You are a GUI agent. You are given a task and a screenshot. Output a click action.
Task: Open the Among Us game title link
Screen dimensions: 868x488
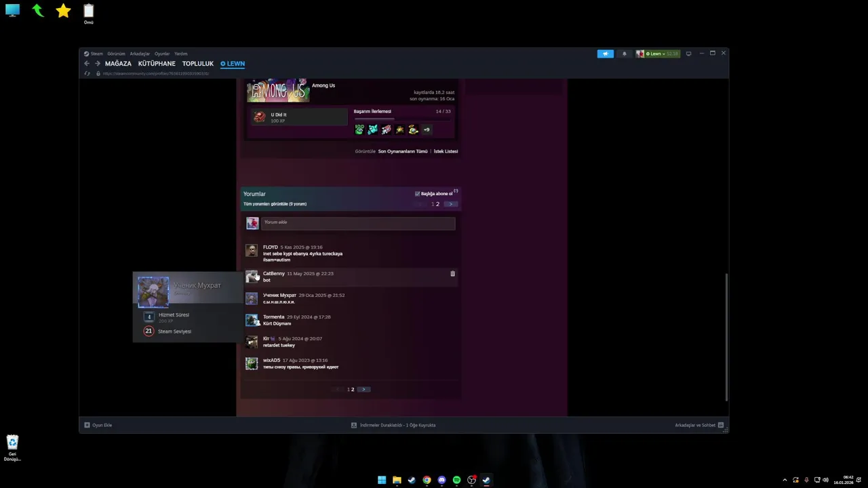click(323, 85)
